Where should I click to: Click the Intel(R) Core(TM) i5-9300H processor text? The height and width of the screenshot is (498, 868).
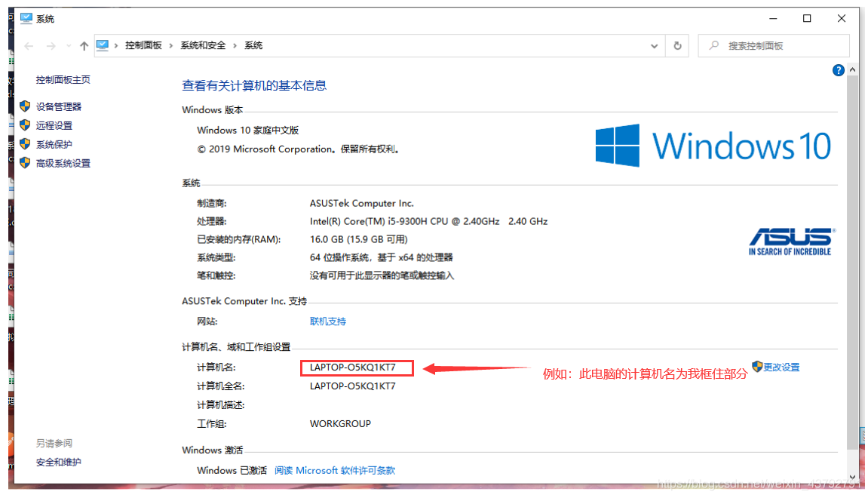pyautogui.click(x=428, y=222)
